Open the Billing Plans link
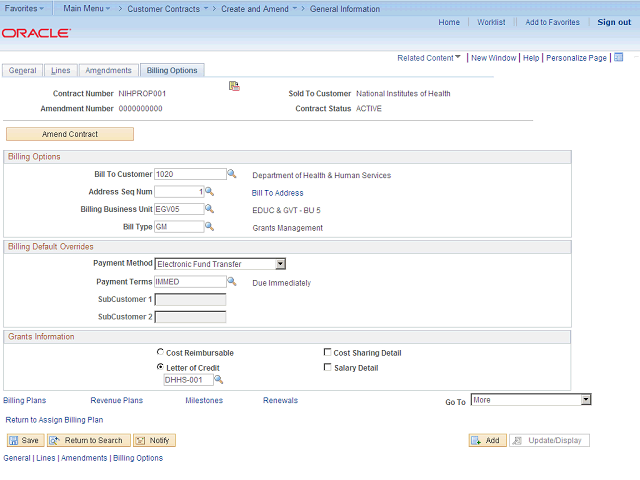Viewport: 640px width, 480px height. click(24, 400)
